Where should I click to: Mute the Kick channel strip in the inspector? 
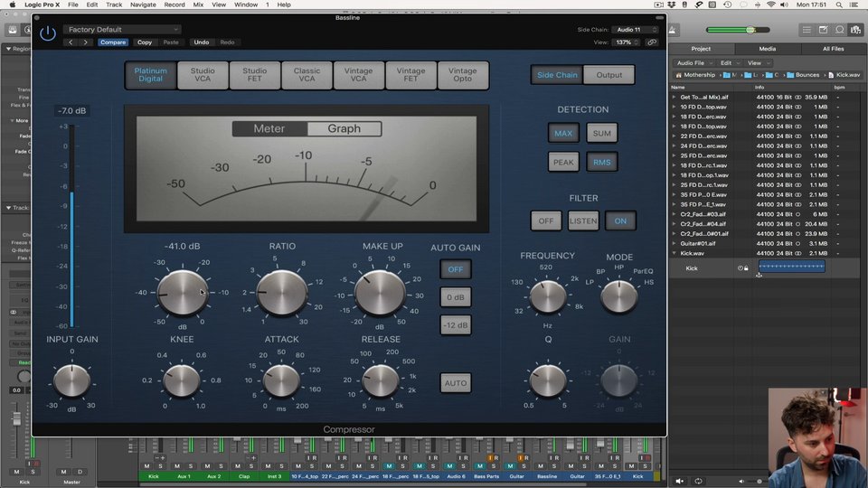point(16,472)
